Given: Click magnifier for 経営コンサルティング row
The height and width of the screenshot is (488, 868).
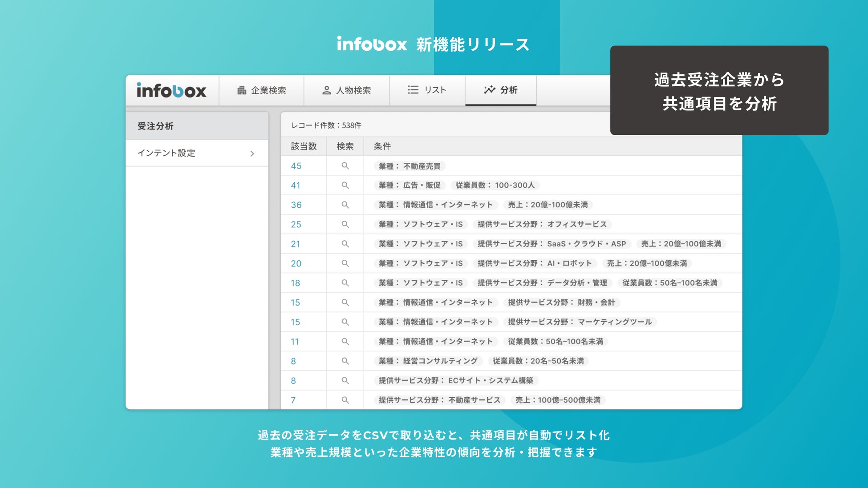Looking at the screenshot, I should [x=345, y=361].
